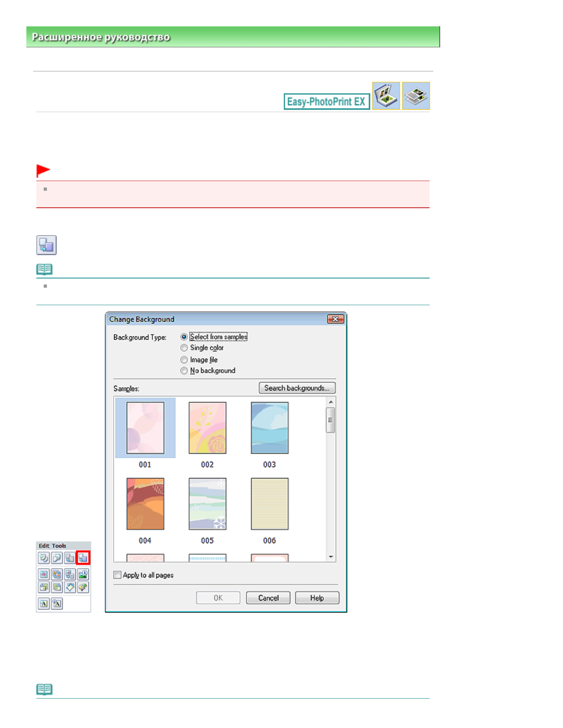Pick background sample 003 thumbnail

[270, 428]
